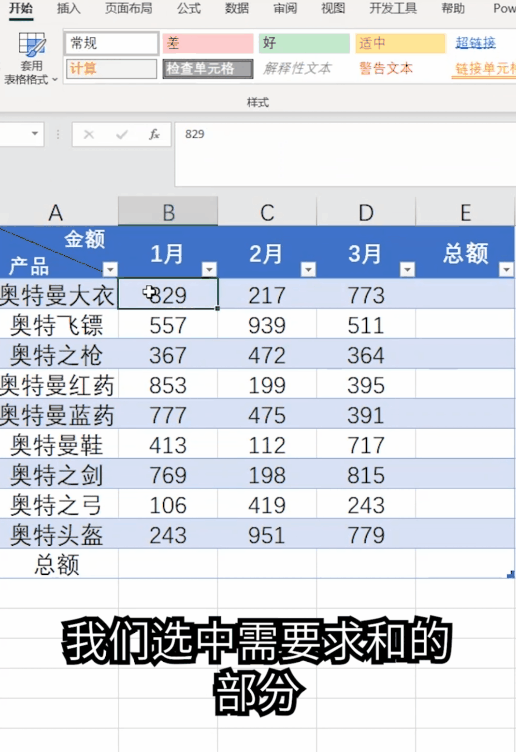The image size is (516, 752).
Task: Apply the 常规 cell style
Action: [x=111, y=43]
